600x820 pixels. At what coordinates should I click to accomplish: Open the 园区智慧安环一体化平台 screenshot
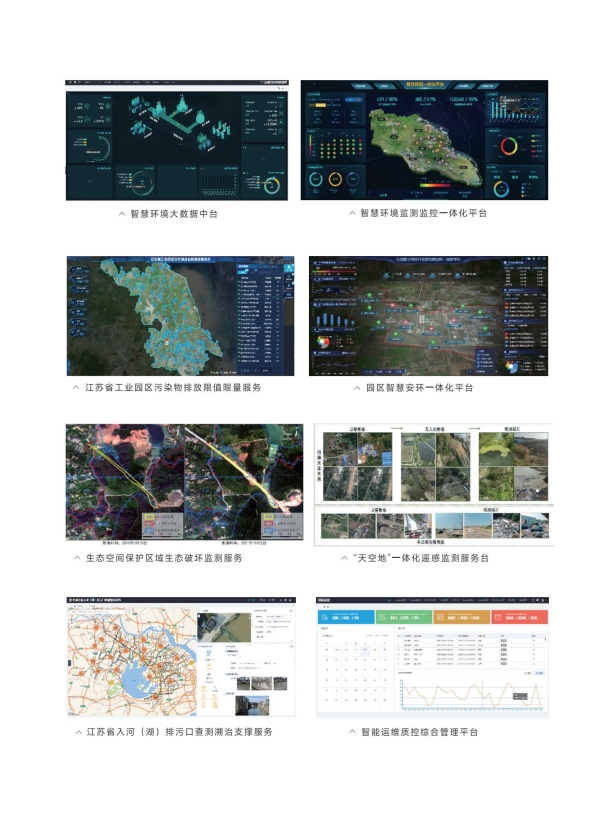[x=428, y=316]
